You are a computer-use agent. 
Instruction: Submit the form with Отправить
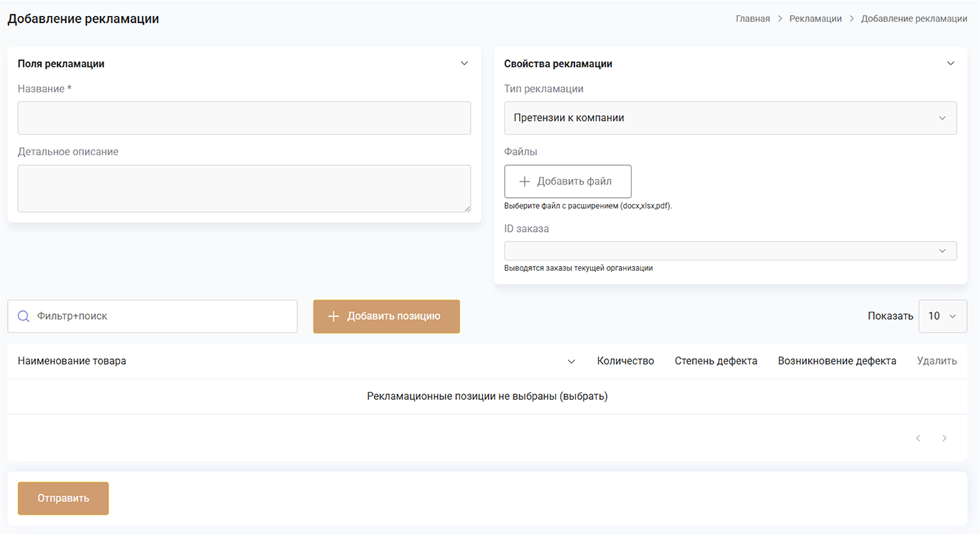coord(63,499)
